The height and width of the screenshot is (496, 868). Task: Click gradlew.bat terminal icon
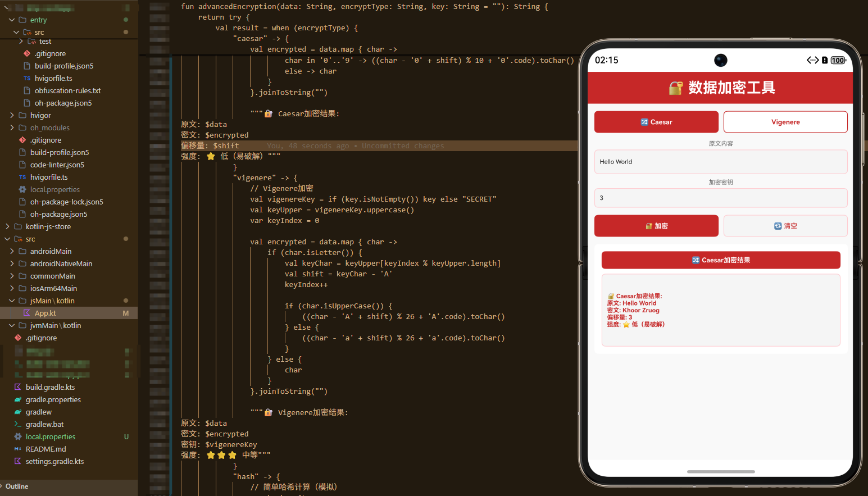coord(18,424)
